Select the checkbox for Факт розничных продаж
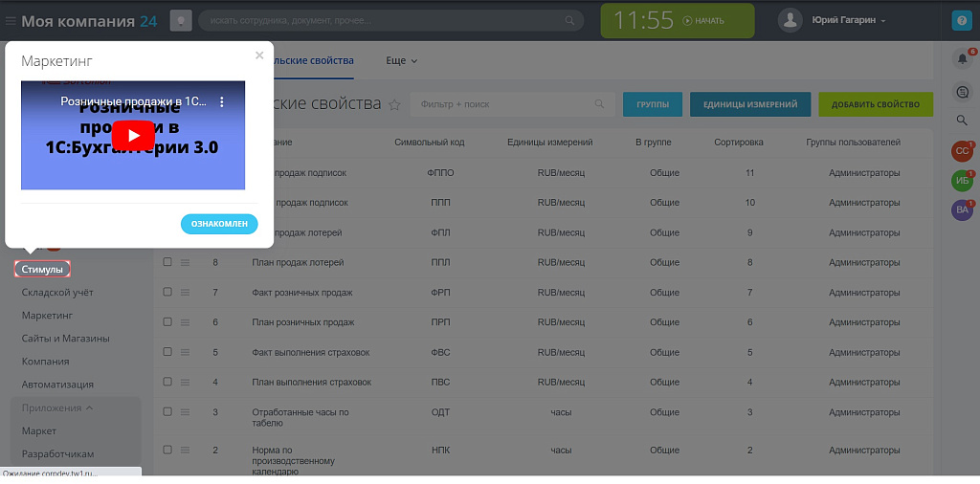This screenshot has height=484, width=980. coord(167,292)
